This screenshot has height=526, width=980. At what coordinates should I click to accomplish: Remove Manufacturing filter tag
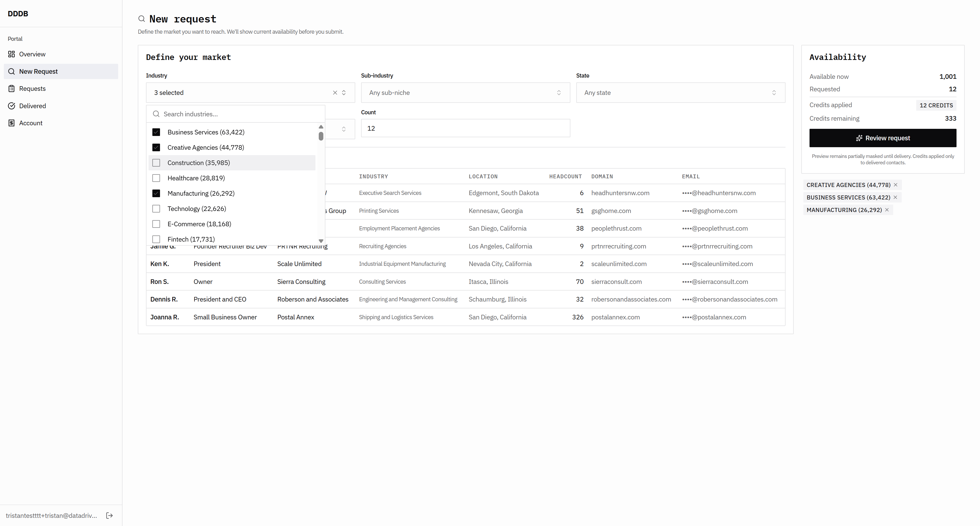[887, 210]
